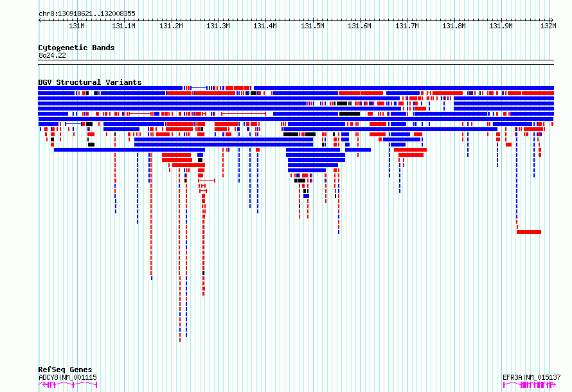The image size is (572, 392).
Task: Select the black variant block below 131.6M in the sixth row
Action: pos(350,114)
